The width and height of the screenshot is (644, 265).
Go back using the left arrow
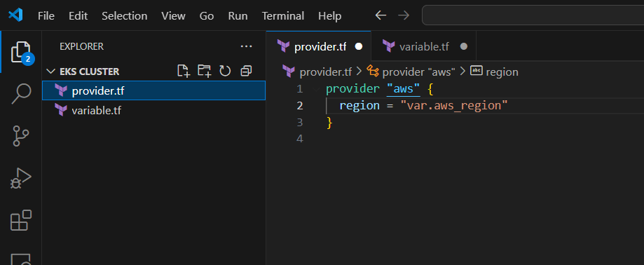click(x=381, y=15)
